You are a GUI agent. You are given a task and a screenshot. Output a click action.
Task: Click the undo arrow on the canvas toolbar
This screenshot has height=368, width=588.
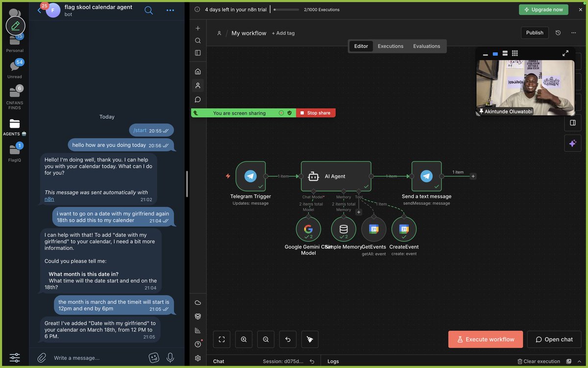288,339
